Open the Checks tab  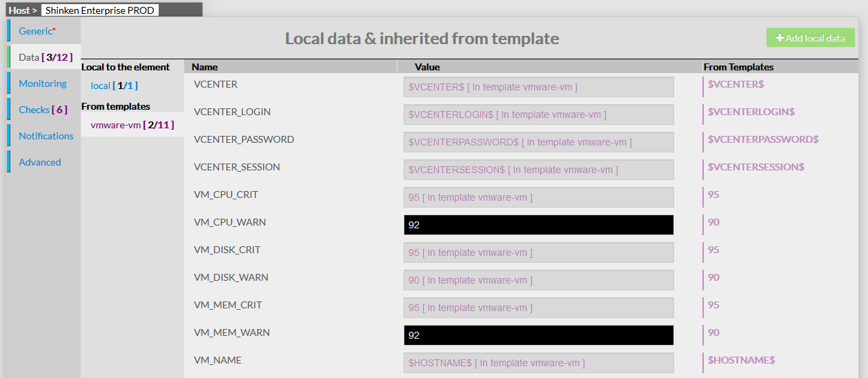(43, 110)
